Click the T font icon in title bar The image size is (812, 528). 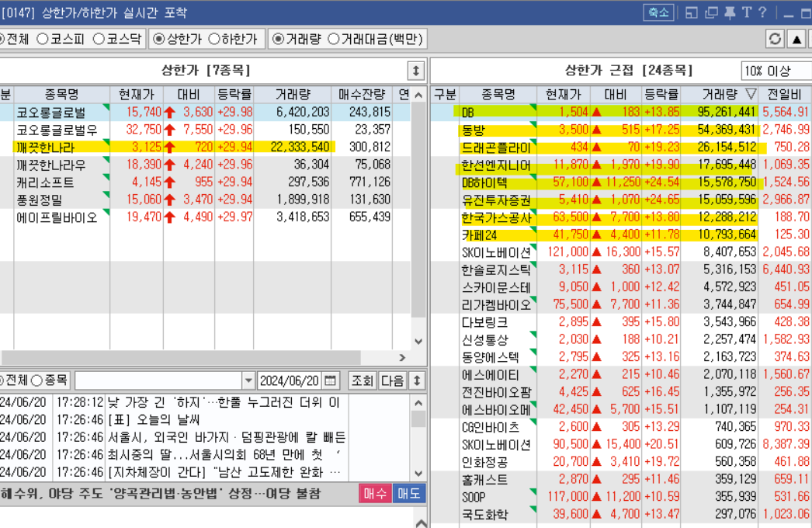pyautogui.click(x=746, y=12)
